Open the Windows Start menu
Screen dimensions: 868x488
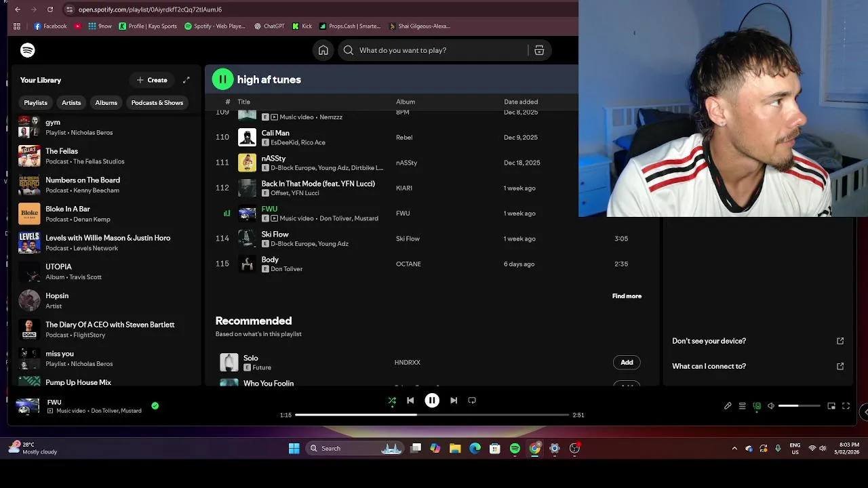tap(294, 448)
